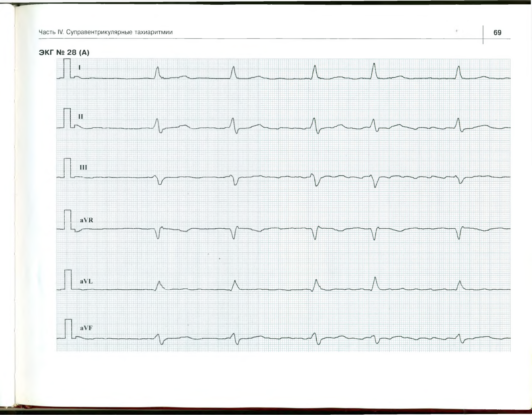
Task: Click the calibration pulse of lead III
Action: click(x=67, y=168)
